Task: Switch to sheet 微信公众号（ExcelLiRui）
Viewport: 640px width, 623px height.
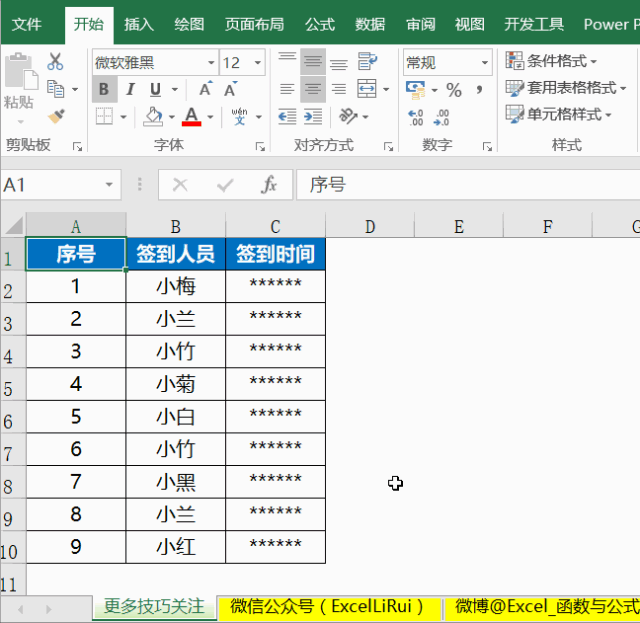Action: click(329, 607)
